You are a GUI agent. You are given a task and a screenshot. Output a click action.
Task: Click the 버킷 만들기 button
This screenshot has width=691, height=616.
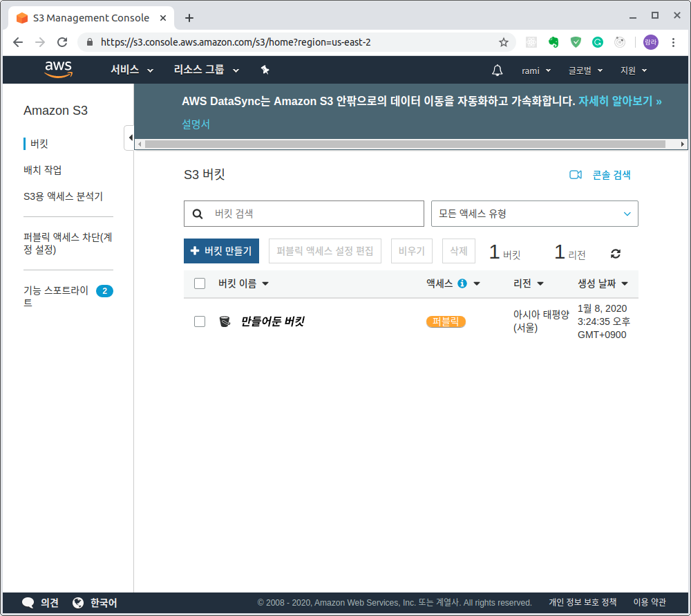click(x=221, y=251)
